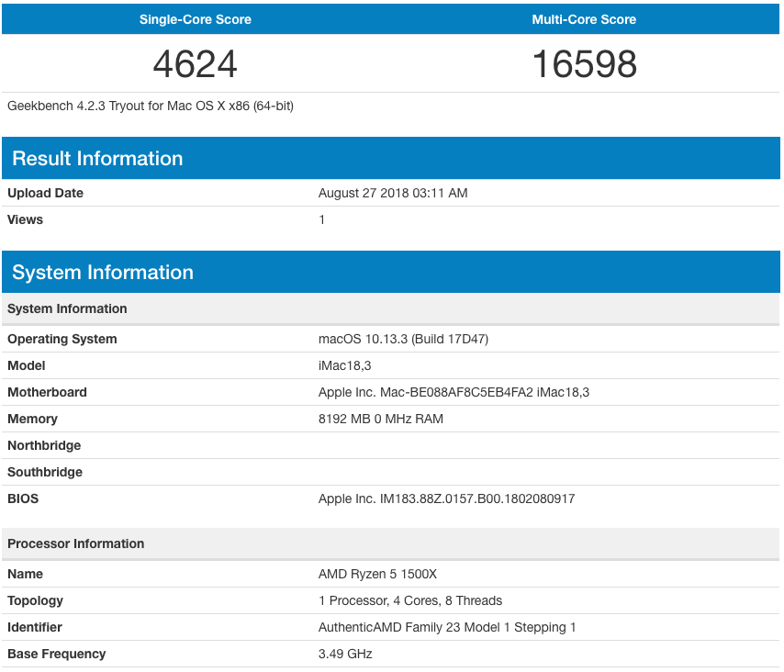784x672 pixels.
Task: Click the Geekbench 4.2.3 Tryout version line
Action: coord(151,106)
